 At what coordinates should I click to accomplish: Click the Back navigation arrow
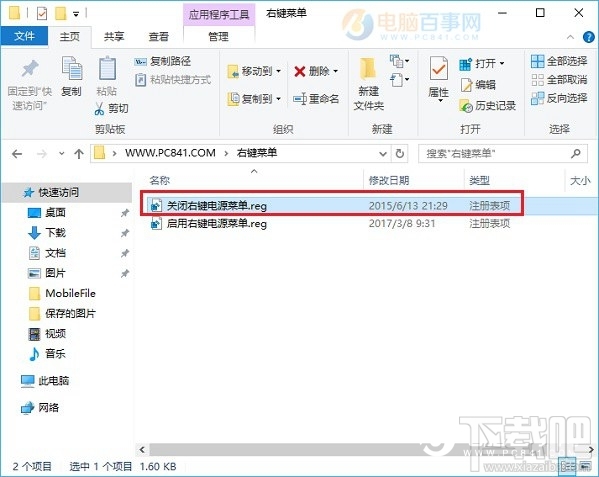click(x=17, y=154)
